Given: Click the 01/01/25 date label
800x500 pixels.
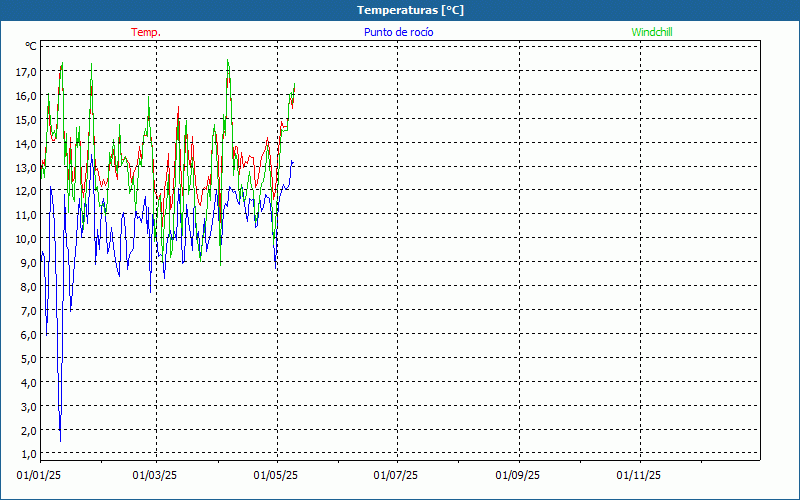Looking at the screenshot, I should point(38,476).
